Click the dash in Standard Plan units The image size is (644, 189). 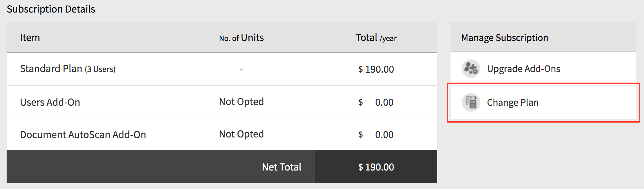(241, 69)
